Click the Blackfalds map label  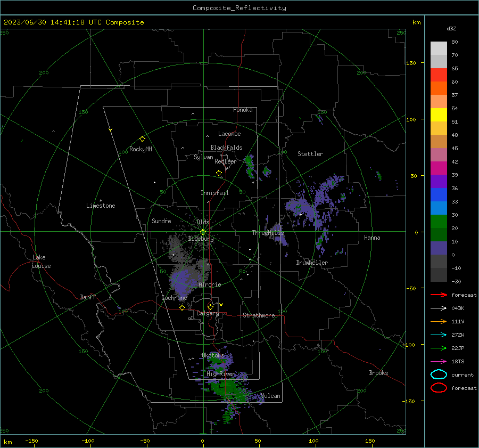point(226,148)
